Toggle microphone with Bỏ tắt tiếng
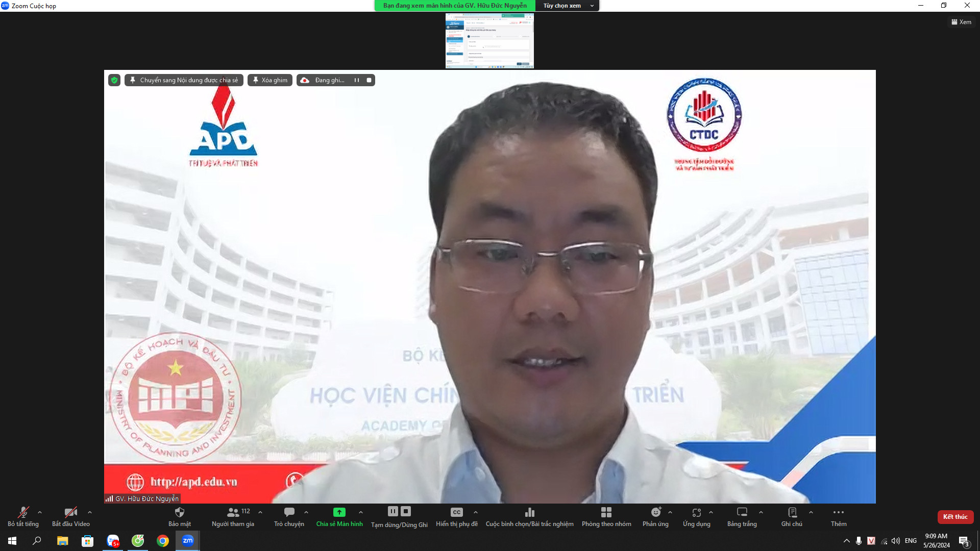 [23, 513]
